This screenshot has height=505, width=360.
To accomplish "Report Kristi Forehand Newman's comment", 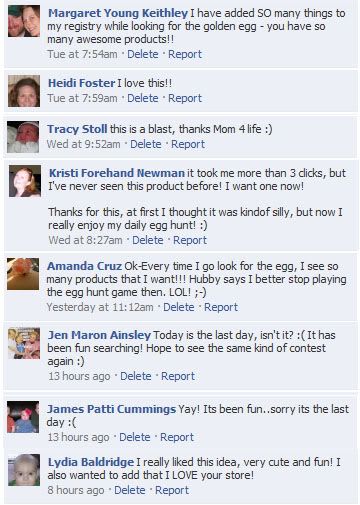I will (x=190, y=240).
